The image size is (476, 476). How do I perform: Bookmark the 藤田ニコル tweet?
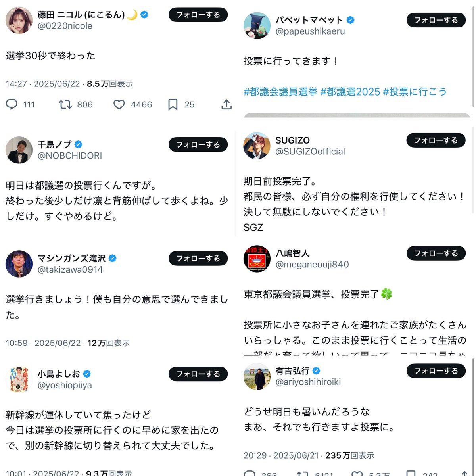pyautogui.click(x=173, y=104)
